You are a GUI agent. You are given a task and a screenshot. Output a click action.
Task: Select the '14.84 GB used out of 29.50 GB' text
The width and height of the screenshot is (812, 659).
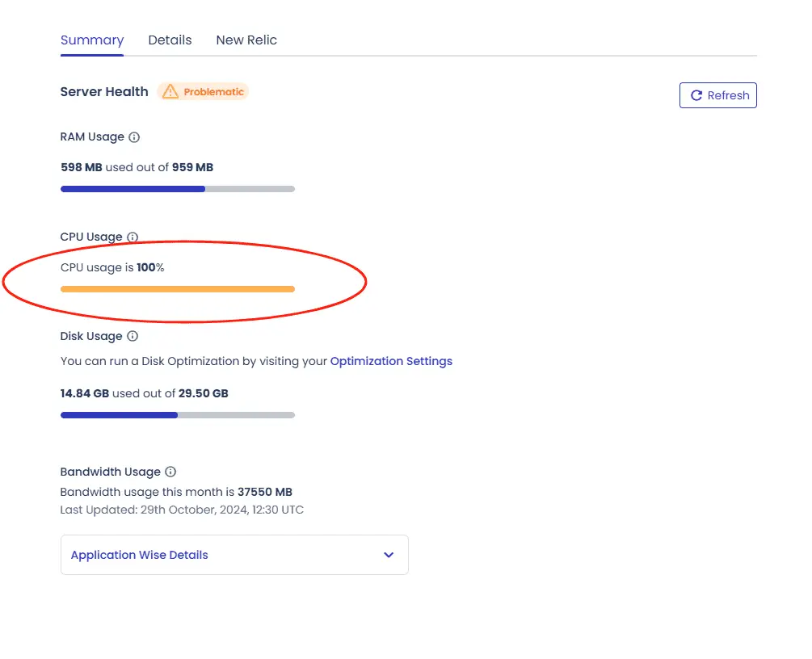click(145, 393)
